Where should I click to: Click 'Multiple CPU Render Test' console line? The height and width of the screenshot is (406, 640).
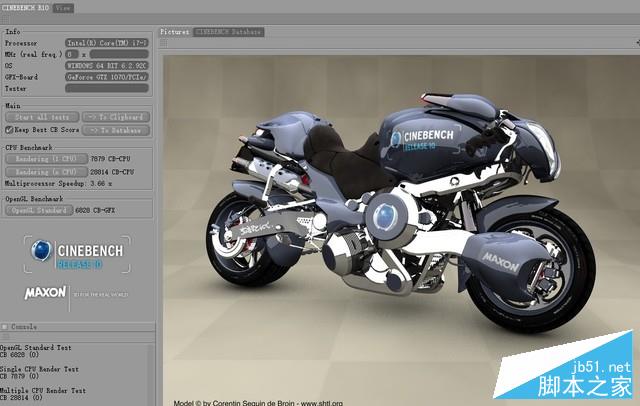[43, 390]
